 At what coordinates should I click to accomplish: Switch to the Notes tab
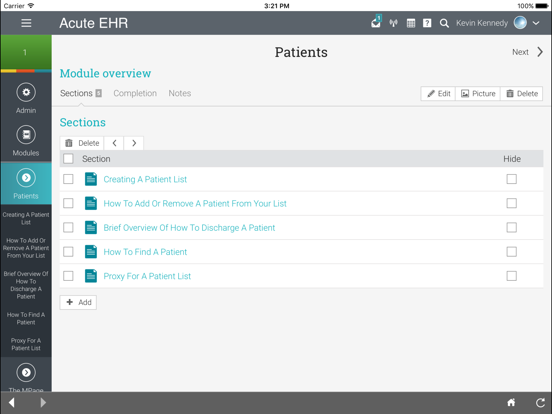[180, 93]
